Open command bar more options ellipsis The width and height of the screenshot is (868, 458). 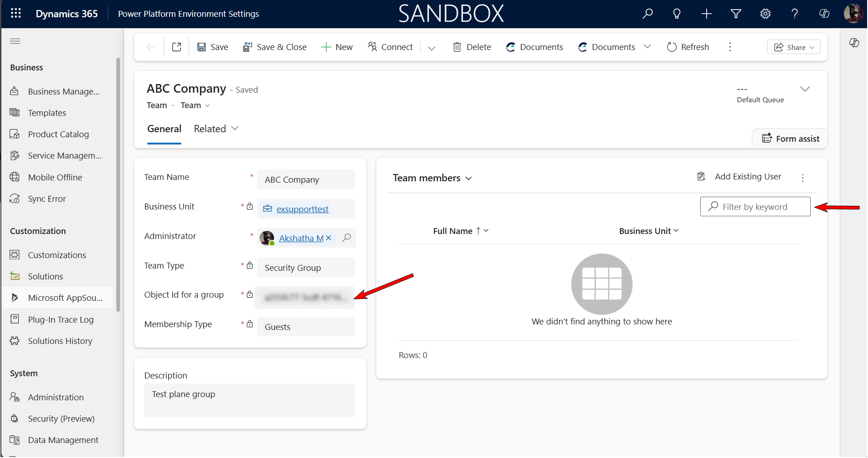coord(730,47)
